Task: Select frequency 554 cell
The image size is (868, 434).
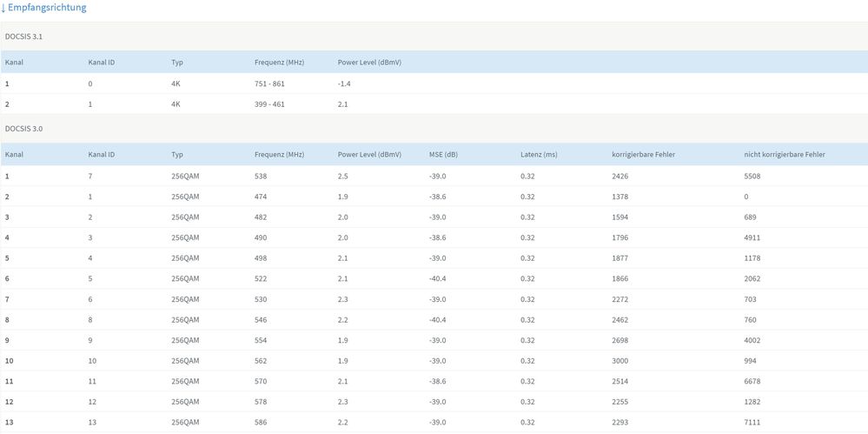Action: (x=261, y=340)
